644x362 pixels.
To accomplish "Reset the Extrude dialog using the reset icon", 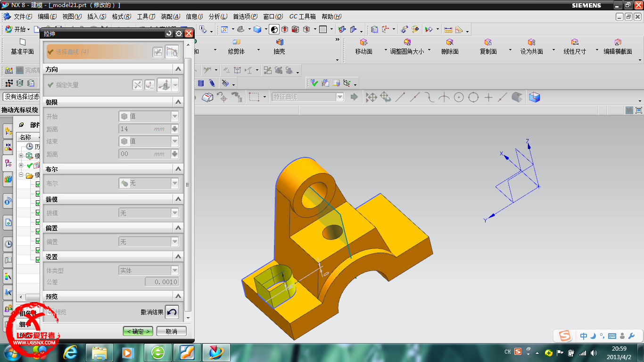I will click(169, 33).
